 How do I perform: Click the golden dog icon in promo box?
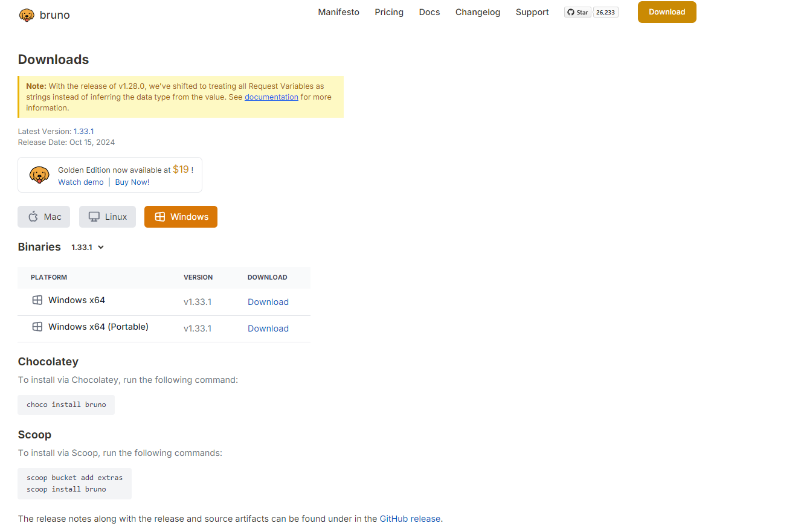click(39, 175)
